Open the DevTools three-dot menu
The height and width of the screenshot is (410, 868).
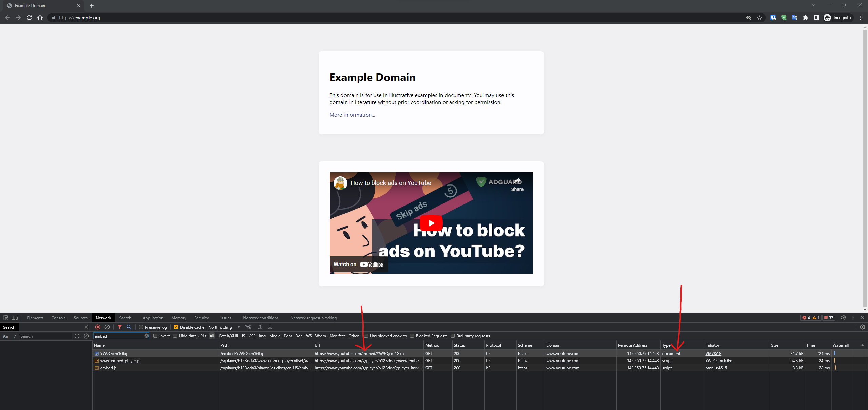tap(853, 318)
